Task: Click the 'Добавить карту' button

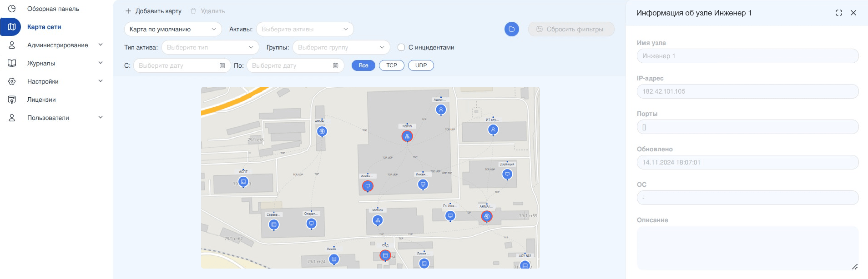Action: point(153,11)
